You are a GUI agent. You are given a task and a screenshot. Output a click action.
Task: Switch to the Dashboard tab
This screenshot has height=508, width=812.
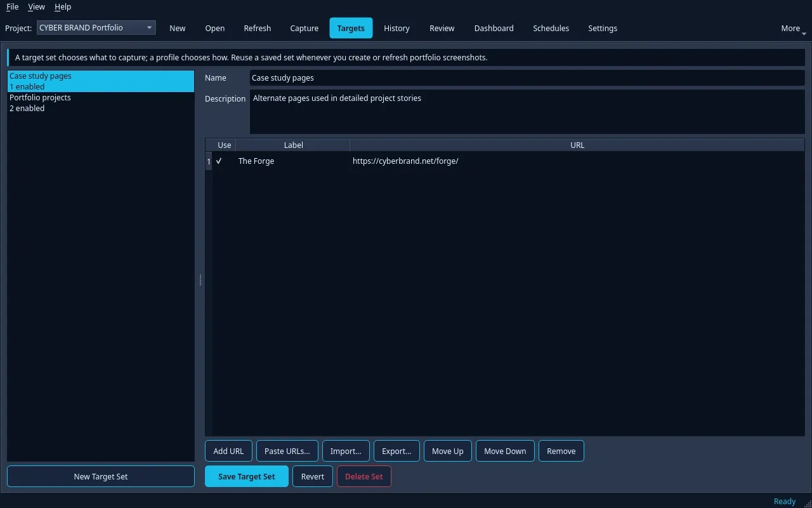[494, 28]
